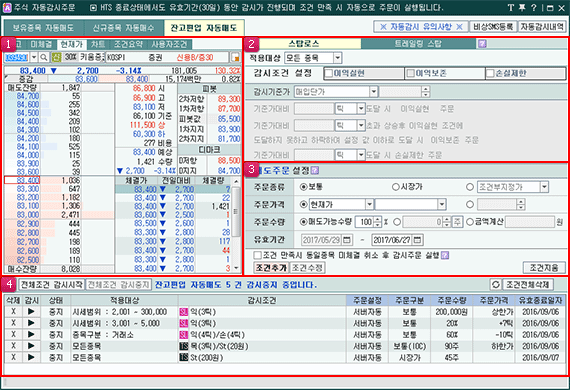Open the 틱 dropdown for 이익실현 주문 row
This screenshot has height=390, width=570.
click(361, 108)
